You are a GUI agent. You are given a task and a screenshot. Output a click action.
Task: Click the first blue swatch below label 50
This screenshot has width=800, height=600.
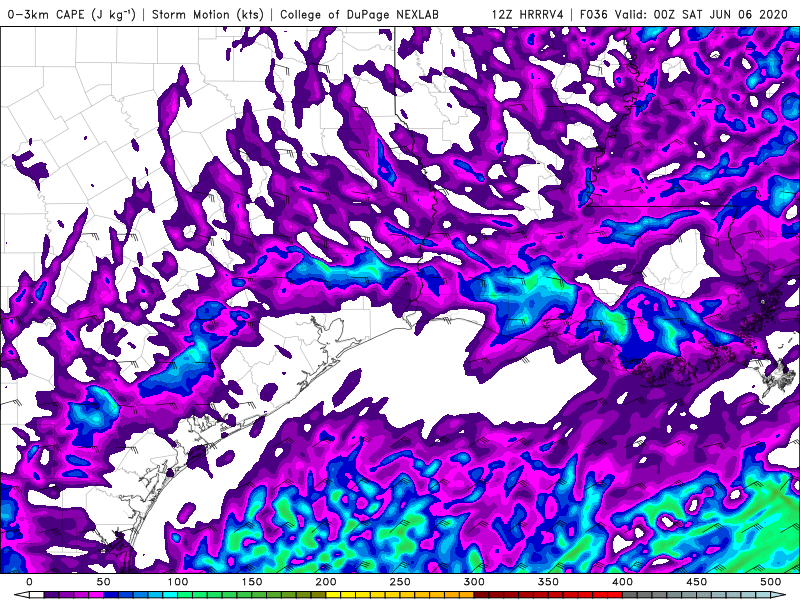pos(111,595)
